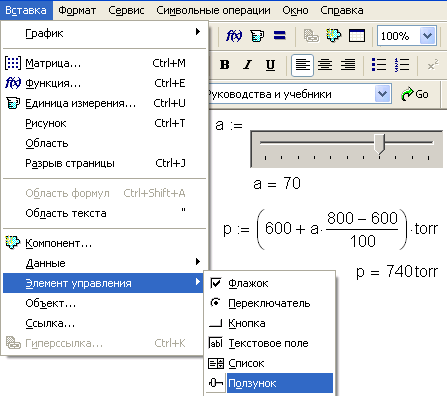Insert a Переключатель radio button control
This screenshot has height=396, width=447.
pos(269,303)
